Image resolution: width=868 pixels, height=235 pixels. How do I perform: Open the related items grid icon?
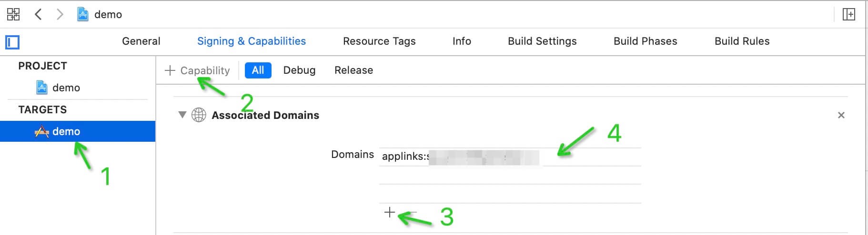coord(13,14)
